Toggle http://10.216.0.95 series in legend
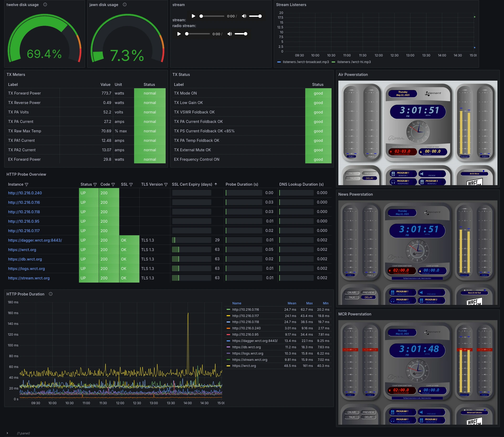Viewport: 504px width, 437px height. (245, 335)
